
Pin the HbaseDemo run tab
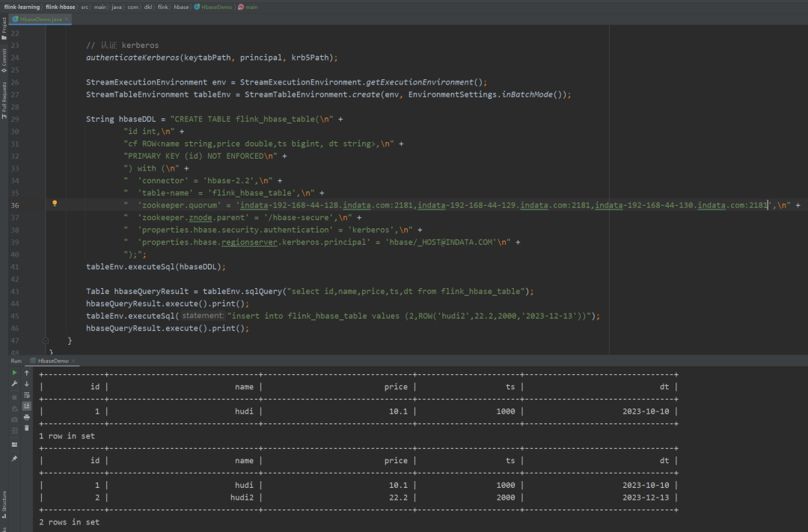click(x=13, y=459)
